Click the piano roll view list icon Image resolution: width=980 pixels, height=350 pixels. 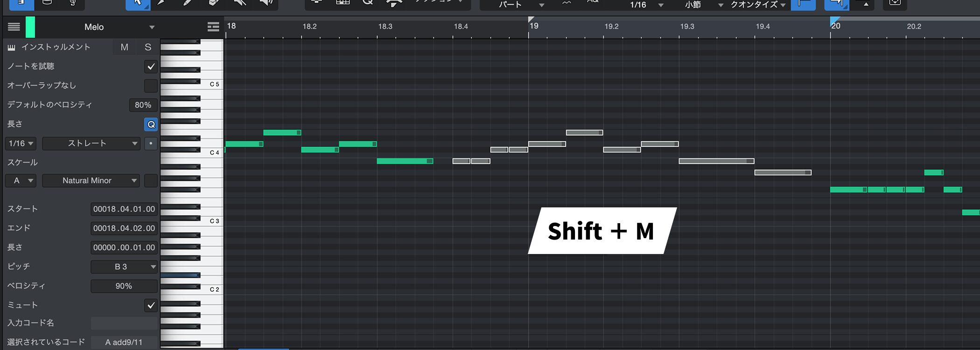coord(213,27)
